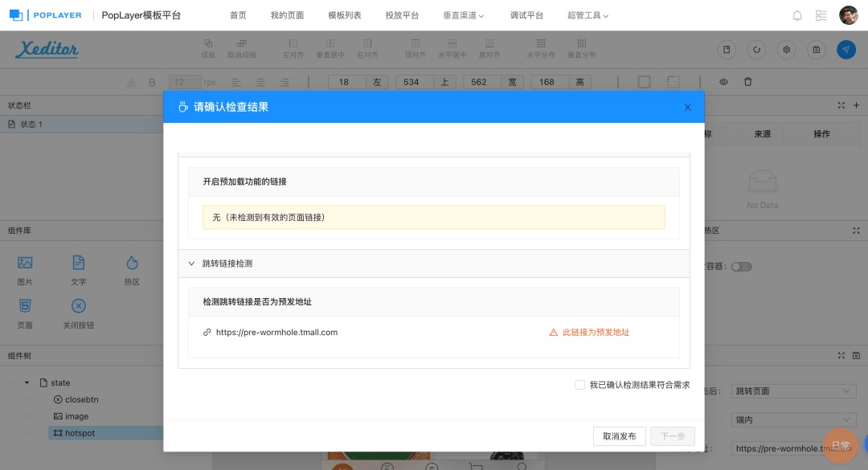Image resolution: width=868 pixels, height=470 pixels.
Task: Open the 跳转页面 dropdown
Action: (x=793, y=390)
